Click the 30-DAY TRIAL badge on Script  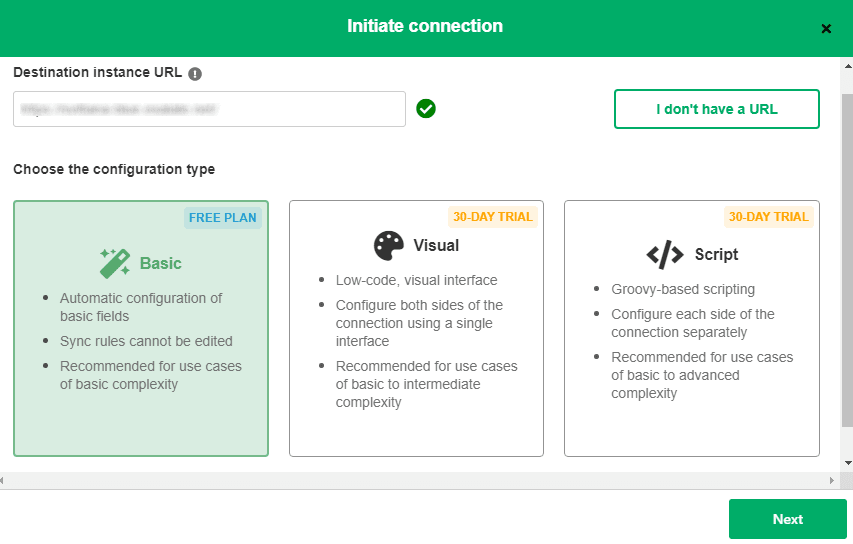[x=768, y=217]
